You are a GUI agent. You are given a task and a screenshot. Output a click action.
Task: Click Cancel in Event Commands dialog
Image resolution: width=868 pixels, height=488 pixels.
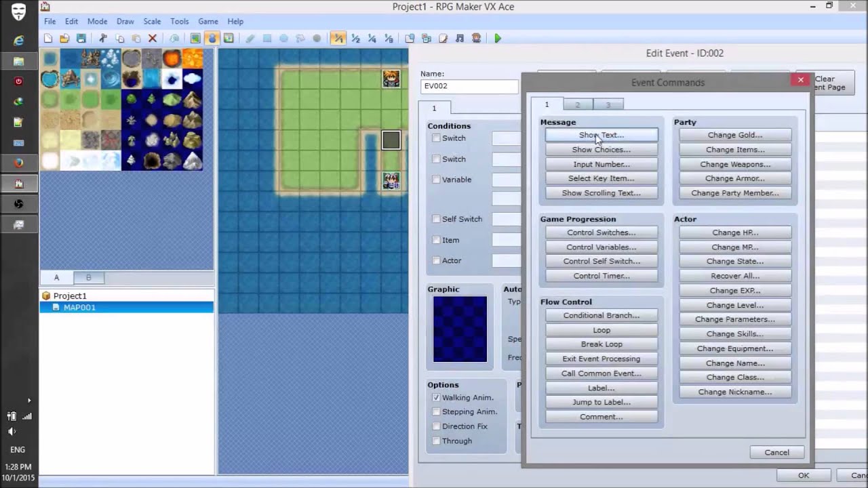777,453
